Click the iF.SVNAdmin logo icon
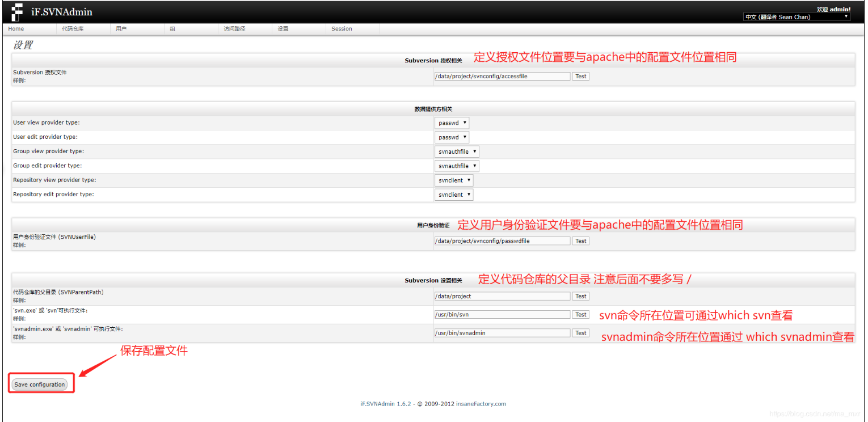 [x=16, y=11]
